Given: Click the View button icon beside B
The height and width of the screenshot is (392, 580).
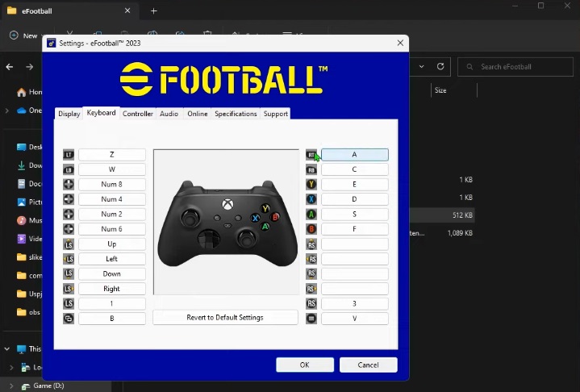Looking at the screenshot, I should (69, 319).
